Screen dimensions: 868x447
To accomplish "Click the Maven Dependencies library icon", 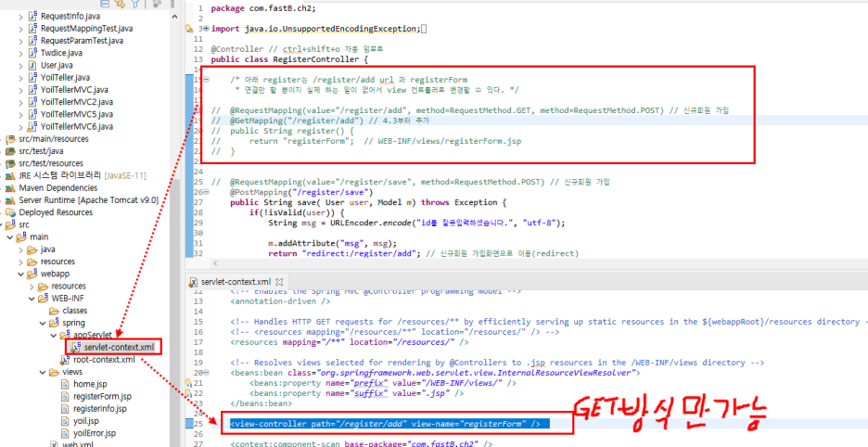I will (10, 187).
